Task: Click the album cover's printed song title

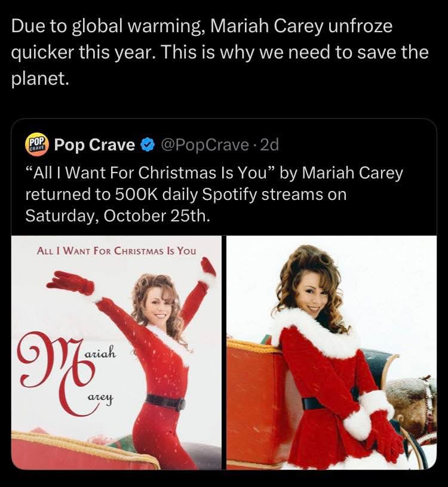Action: pos(116,250)
